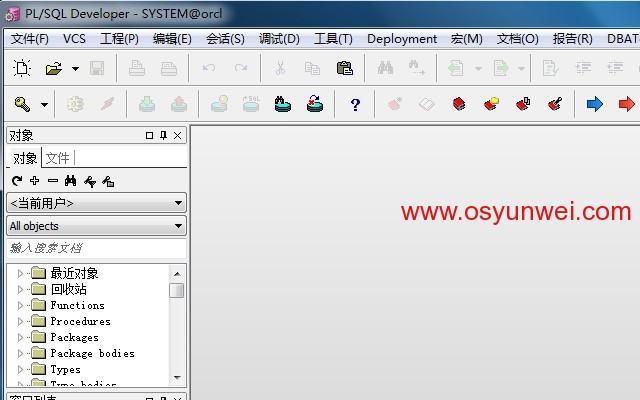This screenshot has width=640, height=400.
Task: Open the 工程(P) menu
Action: [120, 39]
